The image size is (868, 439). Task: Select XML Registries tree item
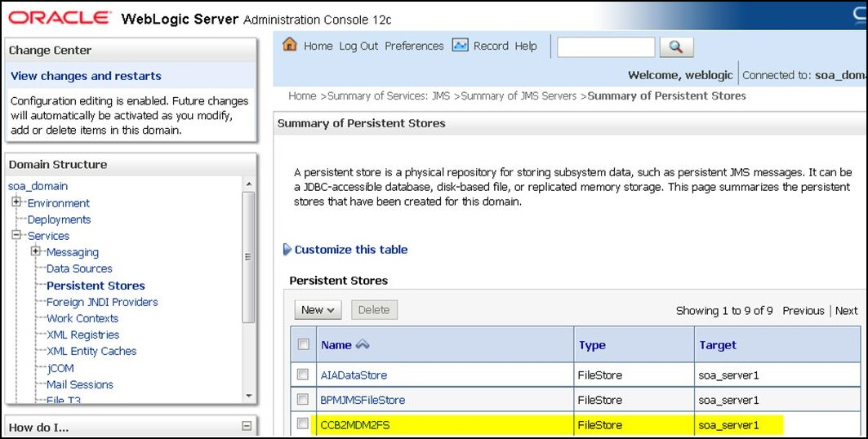83,335
